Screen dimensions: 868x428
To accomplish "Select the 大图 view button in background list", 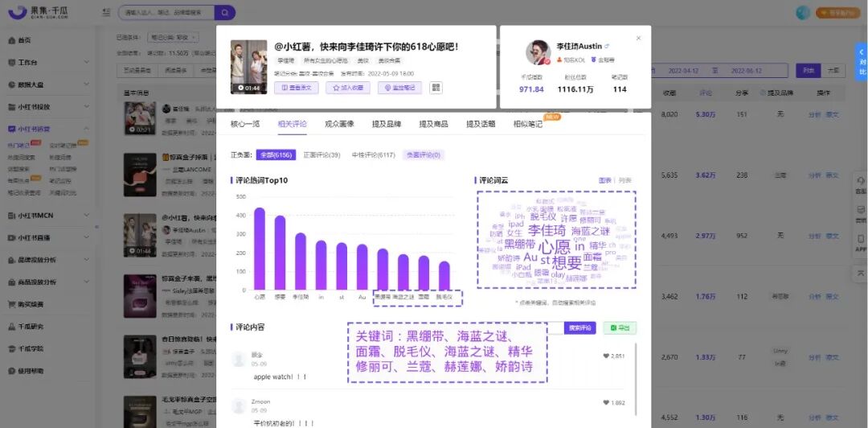I will pos(833,71).
